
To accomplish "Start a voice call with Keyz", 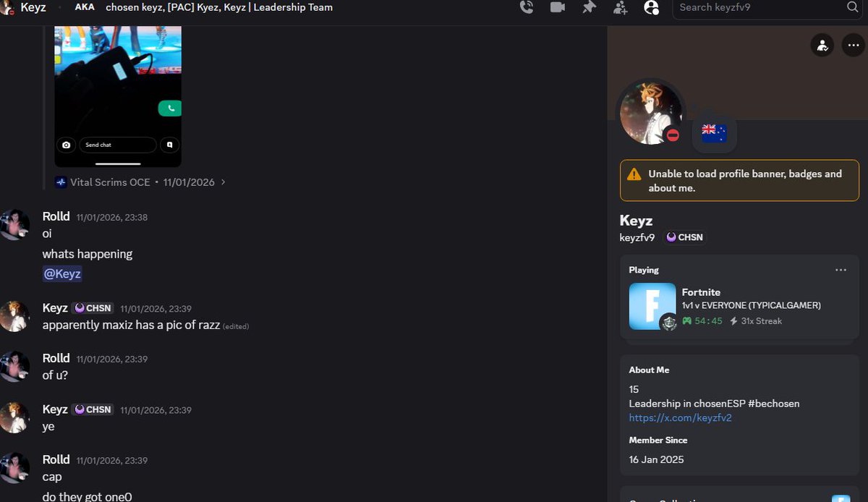I will (527, 7).
